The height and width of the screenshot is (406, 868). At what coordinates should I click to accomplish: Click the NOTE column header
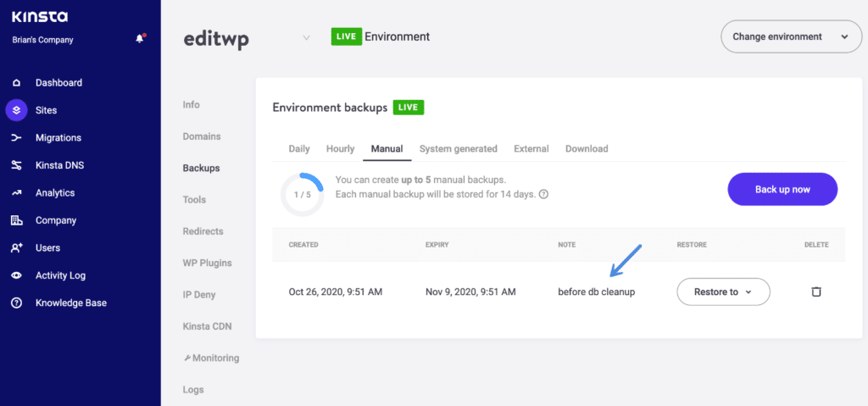click(567, 245)
